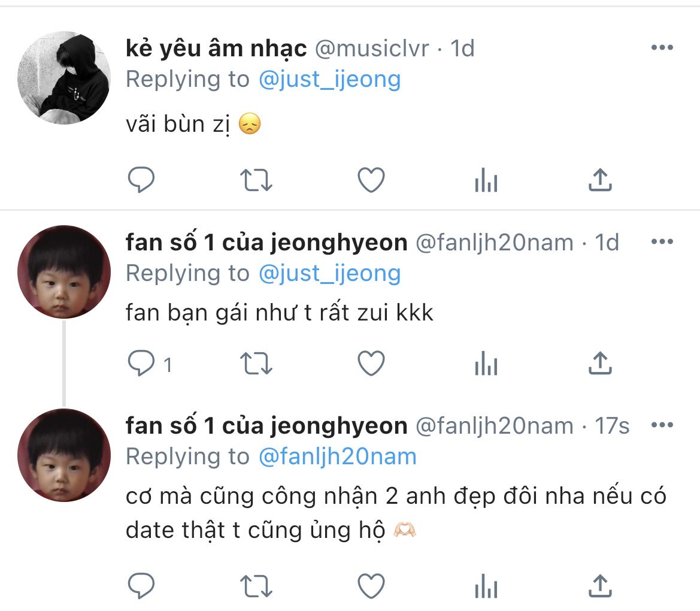View analytics for the 17s tweet
This screenshot has width=700, height=611.
pyautogui.click(x=486, y=585)
